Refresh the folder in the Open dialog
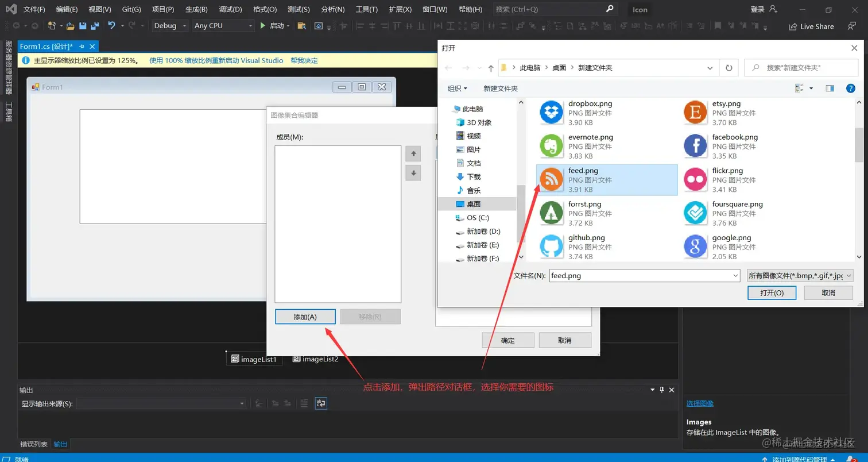 point(728,68)
